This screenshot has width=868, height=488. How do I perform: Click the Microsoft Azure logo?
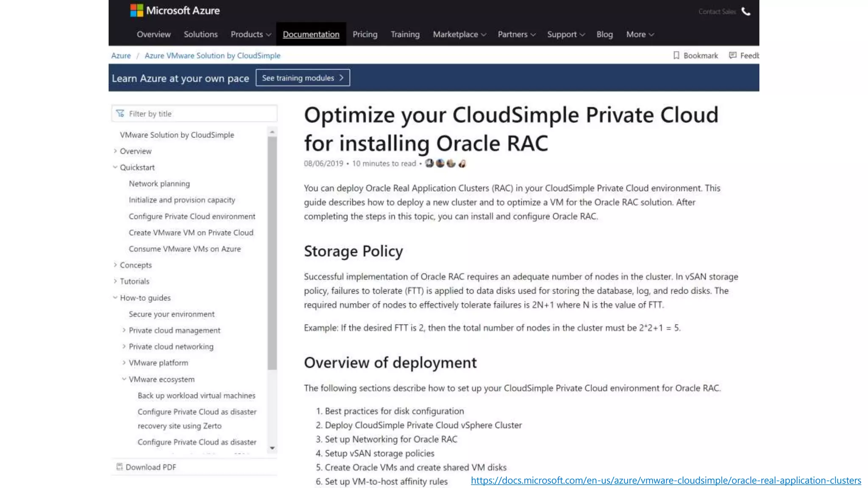click(x=175, y=11)
